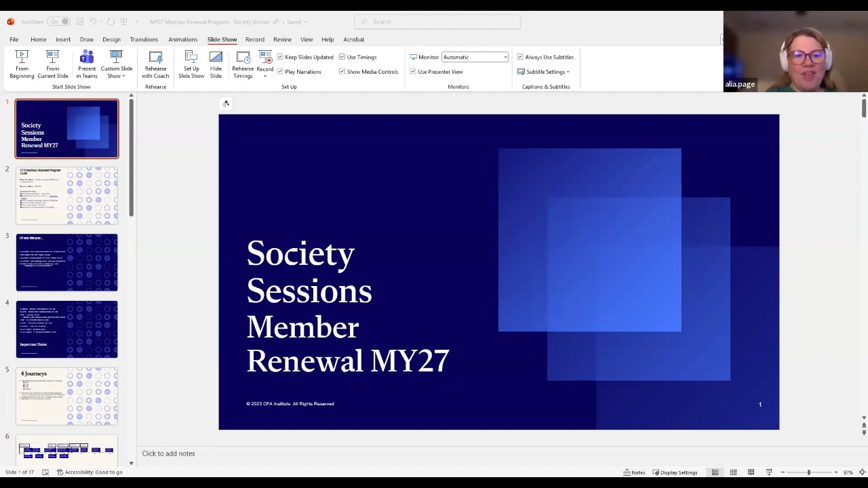
Task: Open the Subtitle Settings dropdown
Action: click(x=547, y=72)
